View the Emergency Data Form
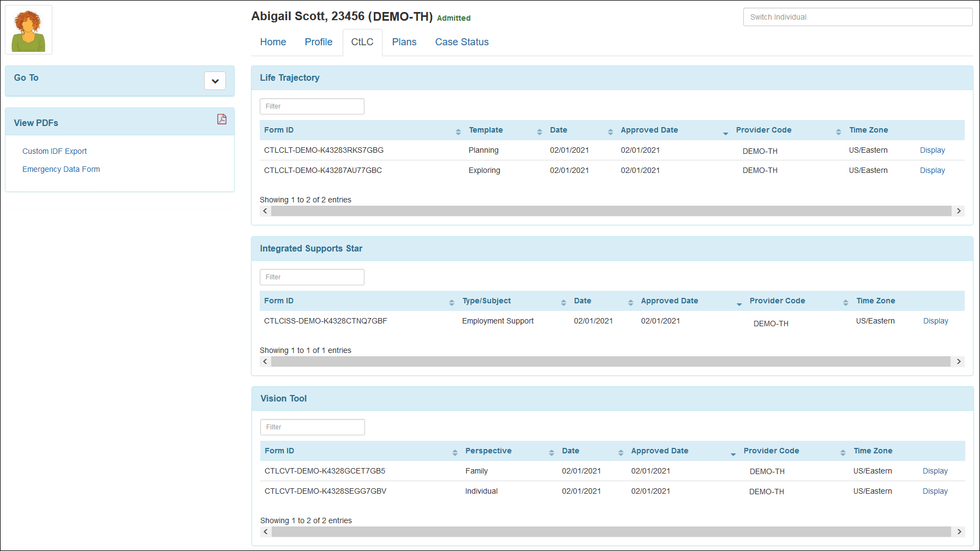The image size is (980, 551). (61, 169)
